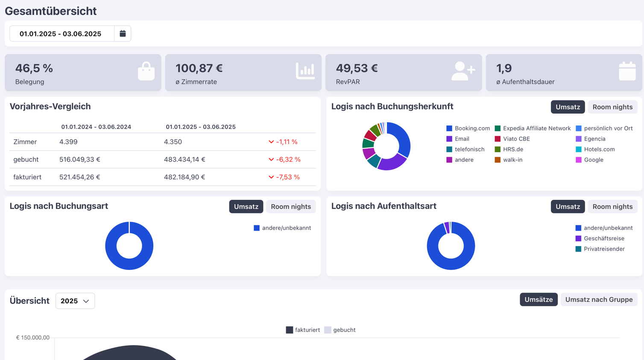The width and height of the screenshot is (644, 360).
Task: Switch Buchungsart chart to Room nights
Action: point(290,207)
